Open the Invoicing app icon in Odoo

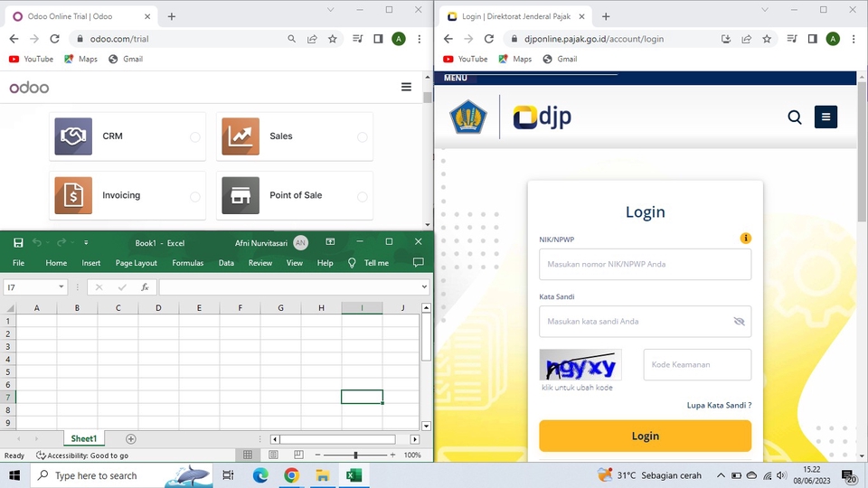73,195
